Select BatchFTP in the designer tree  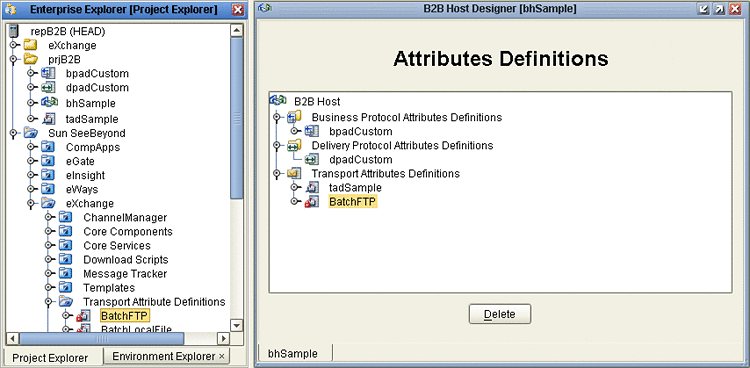pyautogui.click(x=353, y=202)
